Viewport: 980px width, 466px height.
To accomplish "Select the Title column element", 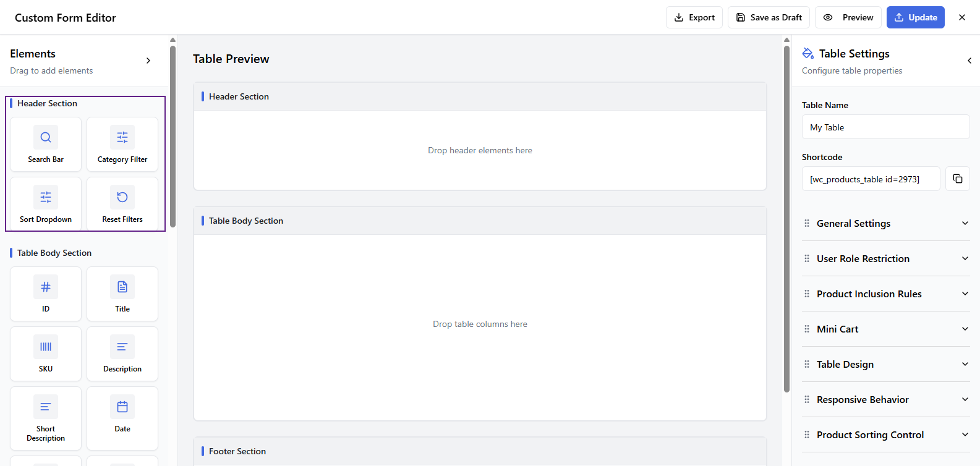I will pyautogui.click(x=122, y=294).
